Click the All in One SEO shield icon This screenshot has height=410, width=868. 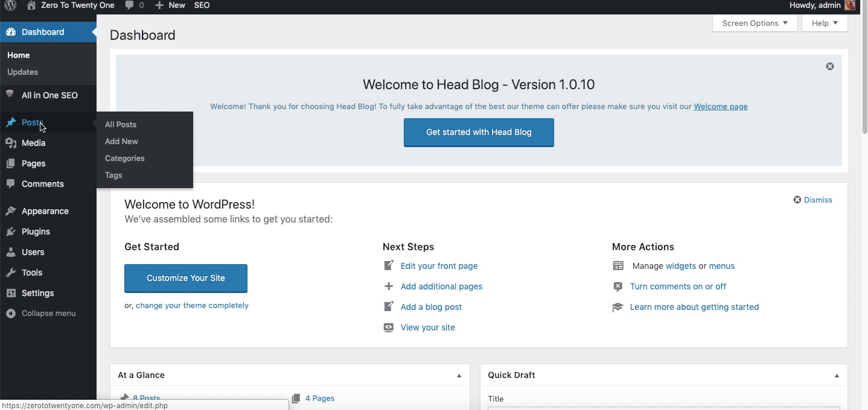point(10,95)
